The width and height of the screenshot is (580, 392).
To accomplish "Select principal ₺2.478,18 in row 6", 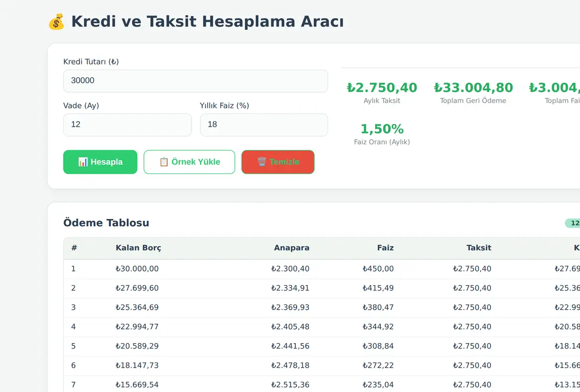I will point(290,365).
